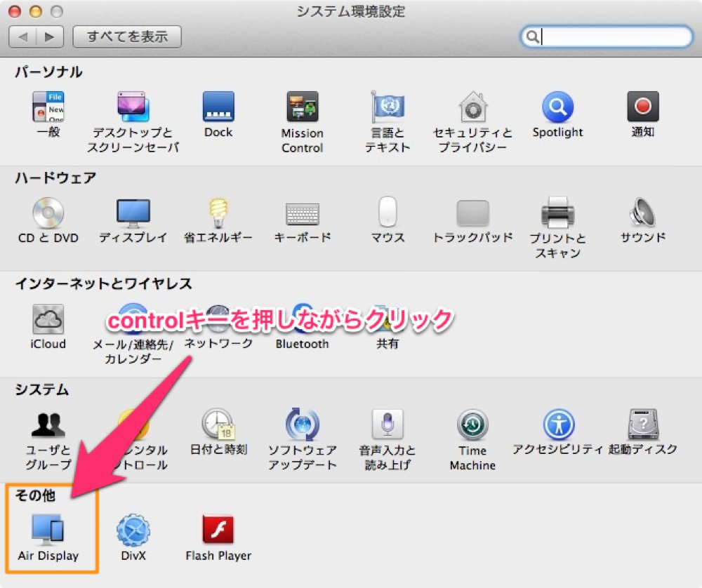Open キーボード preferences
The width and height of the screenshot is (702, 588).
(302, 213)
